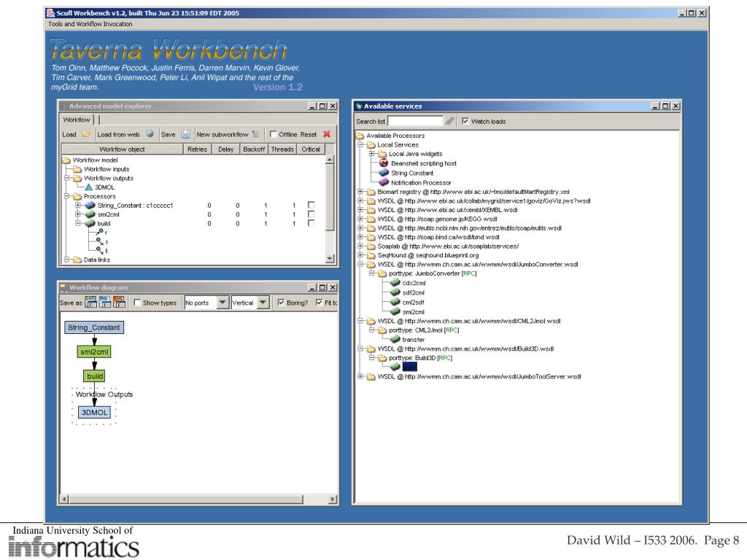This screenshot has height=560, width=747.
Task: Expand the String_Constant processor node
Action: pos(77,205)
